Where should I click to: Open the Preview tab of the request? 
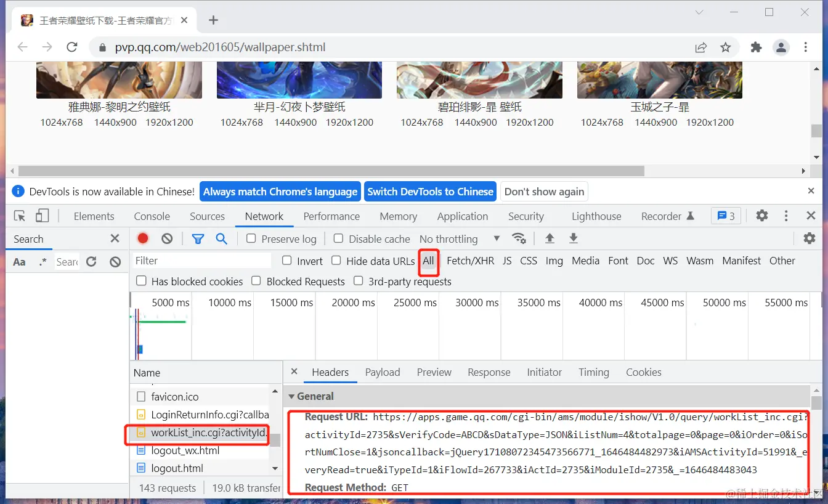(x=434, y=372)
